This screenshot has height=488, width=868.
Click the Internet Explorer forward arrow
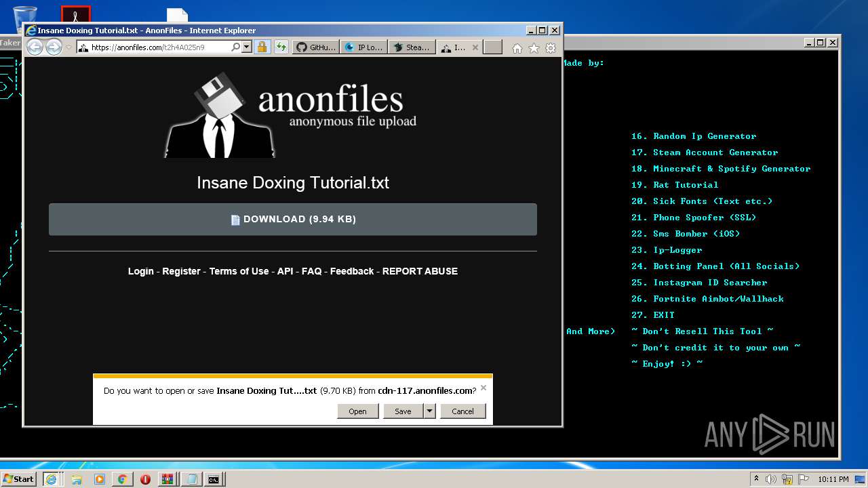(x=54, y=47)
